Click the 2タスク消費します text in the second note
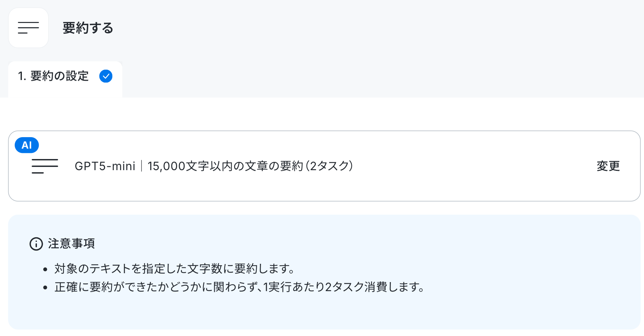The image size is (644, 336). [375, 287]
